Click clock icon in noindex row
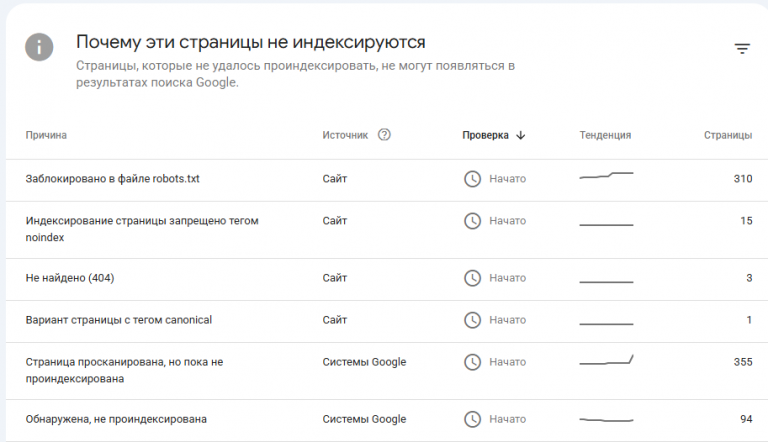Viewport: 768px width, 442px height. 472,221
